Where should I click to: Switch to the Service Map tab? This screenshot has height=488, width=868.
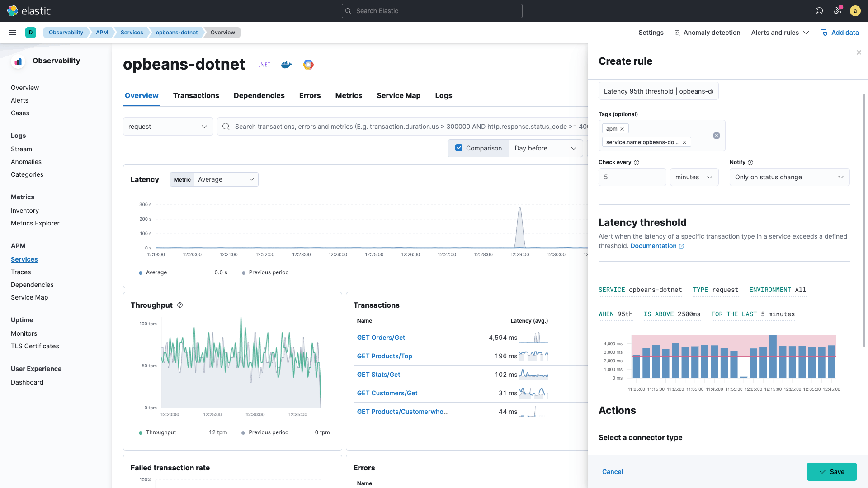click(x=398, y=95)
